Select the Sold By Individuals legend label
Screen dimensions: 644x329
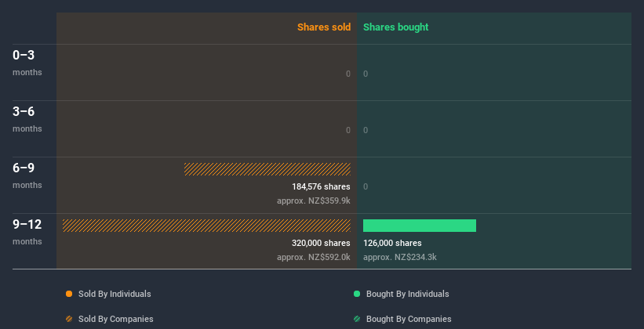coord(115,294)
